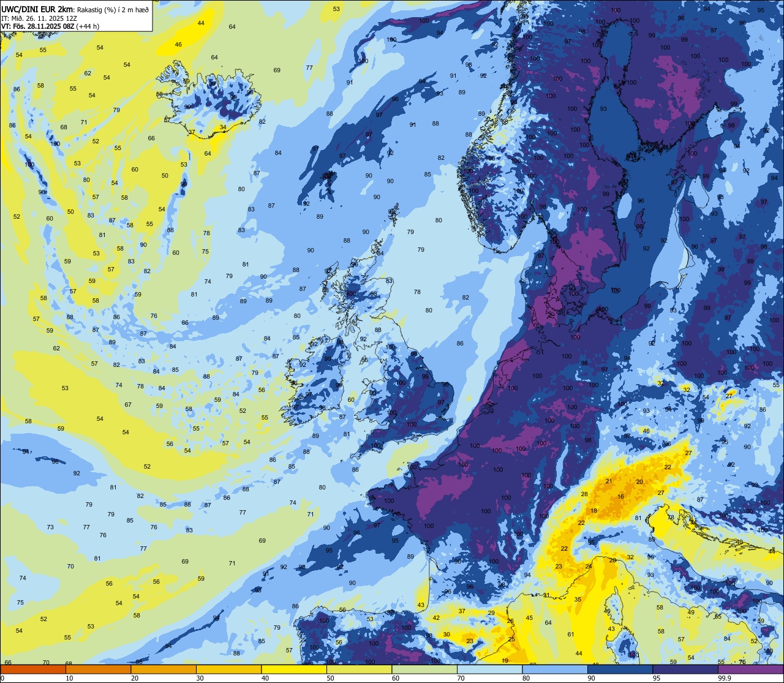Click the 30–40 gold legend swatch
Image resolution: width=784 pixels, height=683 pixels.
229,669
